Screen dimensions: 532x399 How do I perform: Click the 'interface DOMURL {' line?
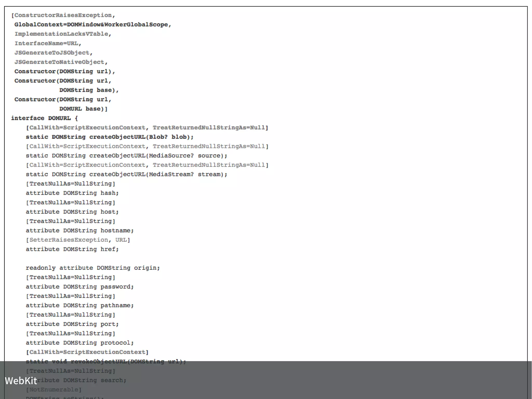[x=44, y=118]
